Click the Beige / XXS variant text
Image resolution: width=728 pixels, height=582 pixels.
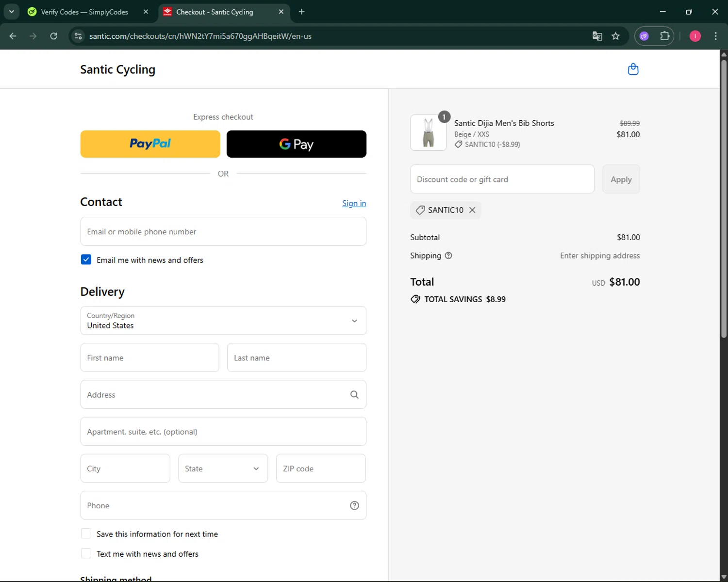point(471,134)
